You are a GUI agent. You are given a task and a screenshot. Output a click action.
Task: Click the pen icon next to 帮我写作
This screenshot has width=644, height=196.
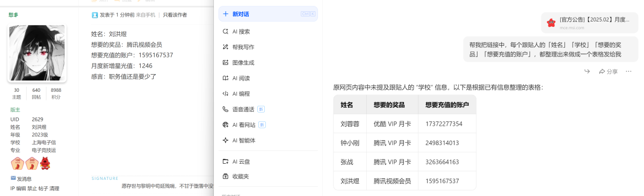point(225,47)
